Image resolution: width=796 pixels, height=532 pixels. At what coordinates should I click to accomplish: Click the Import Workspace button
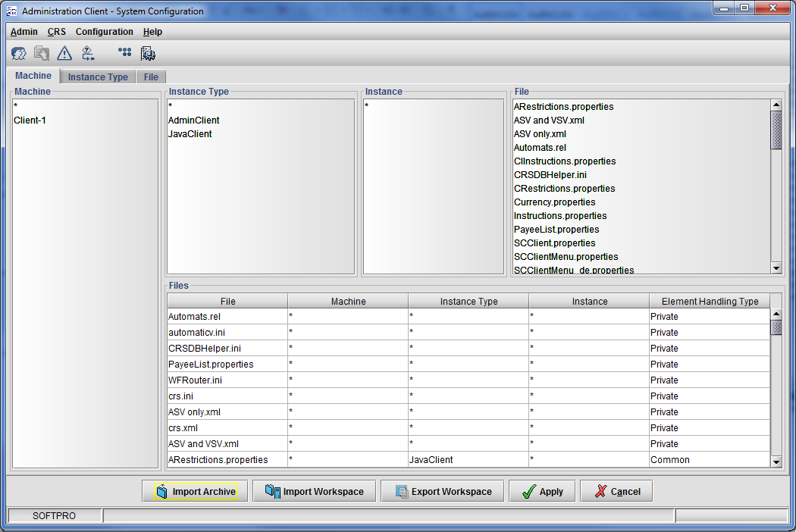click(x=314, y=492)
